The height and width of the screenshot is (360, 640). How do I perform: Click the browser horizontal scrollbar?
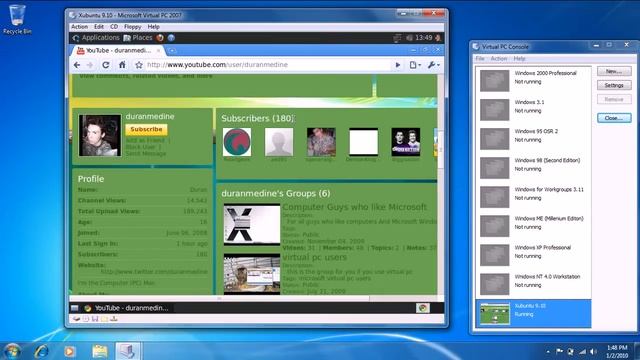coord(219,298)
